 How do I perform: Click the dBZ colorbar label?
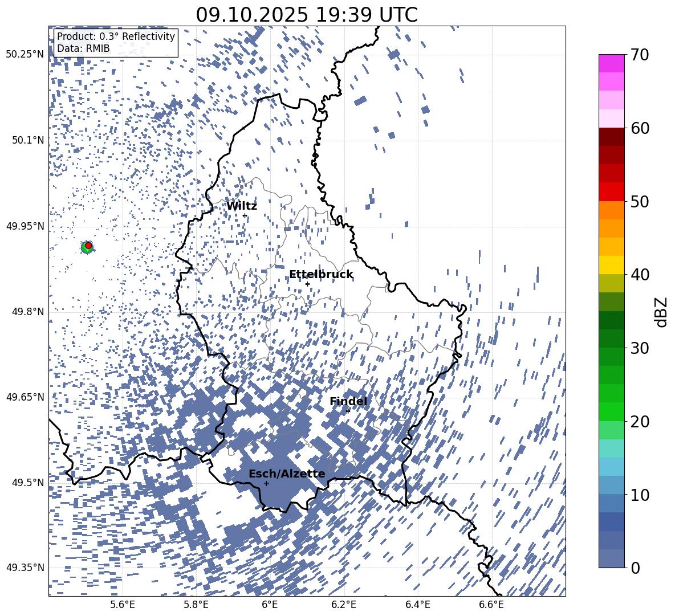[x=662, y=312]
